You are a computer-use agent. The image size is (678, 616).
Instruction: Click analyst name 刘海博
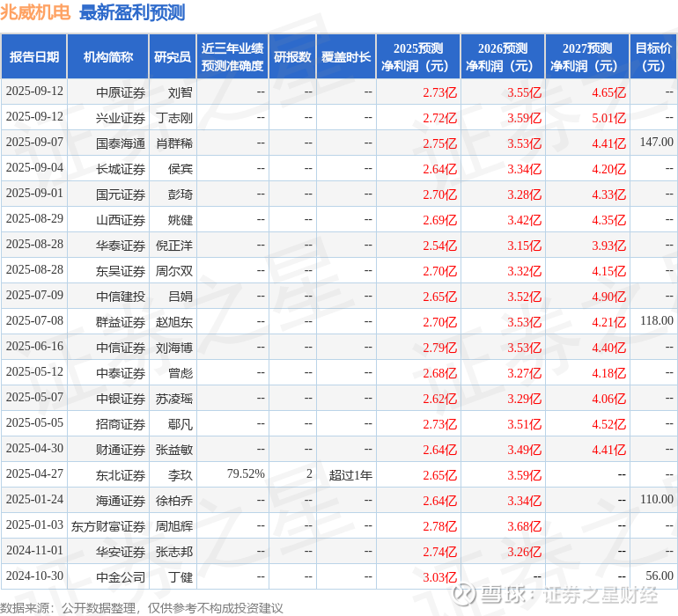pos(174,348)
